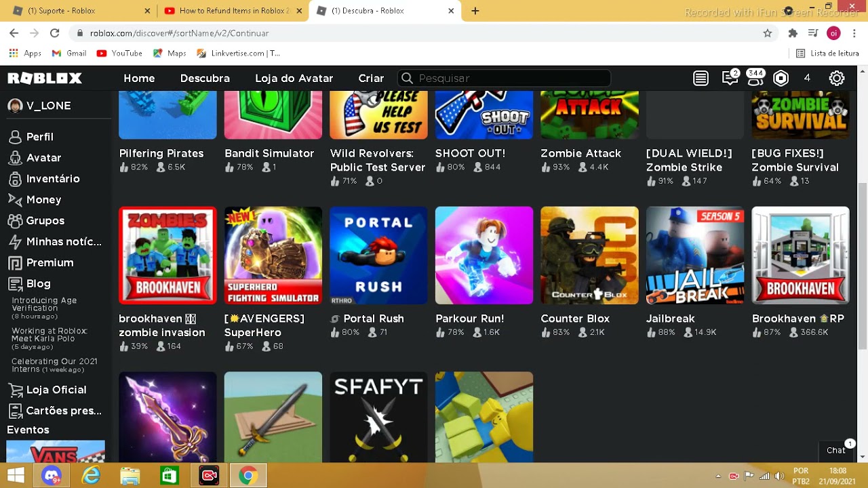
Task: Open the Microsoft Store taskbar icon
Action: [x=170, y=476]
